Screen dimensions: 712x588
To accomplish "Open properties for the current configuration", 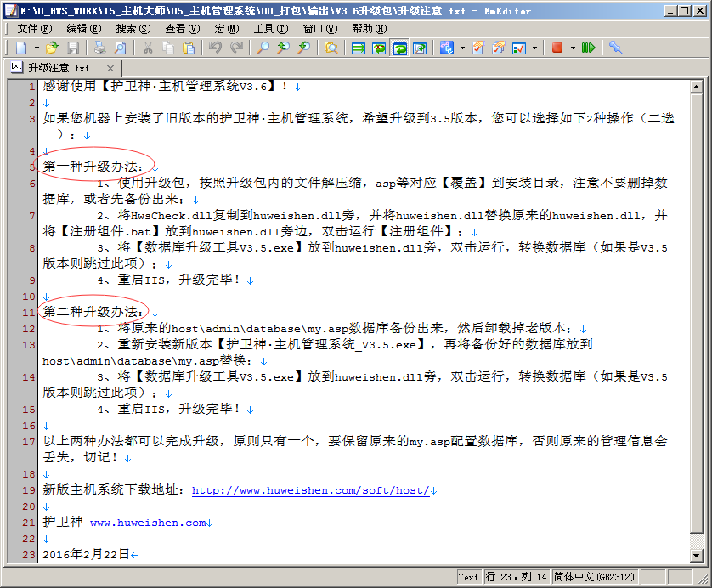I will tap(478, 48).
